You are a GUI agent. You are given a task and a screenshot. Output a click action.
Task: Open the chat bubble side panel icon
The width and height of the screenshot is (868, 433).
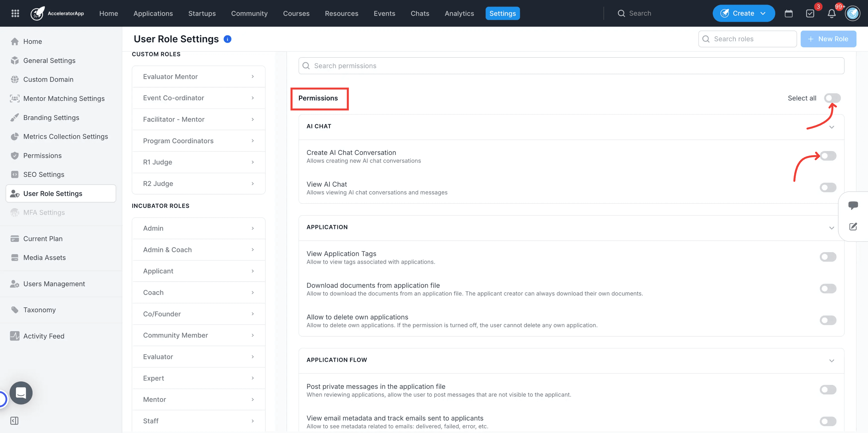click(853, 205)
